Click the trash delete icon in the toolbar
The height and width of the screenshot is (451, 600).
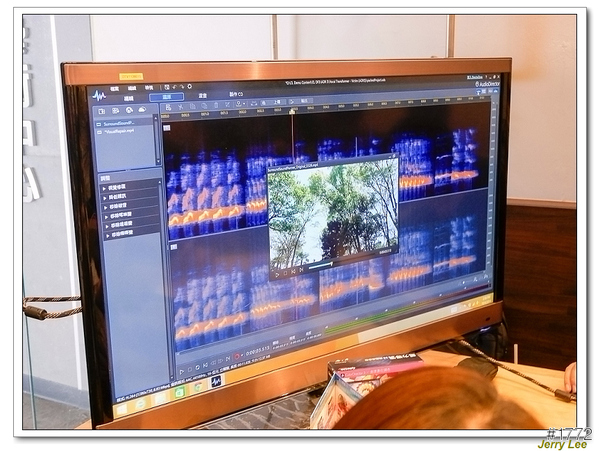[216, 105]
